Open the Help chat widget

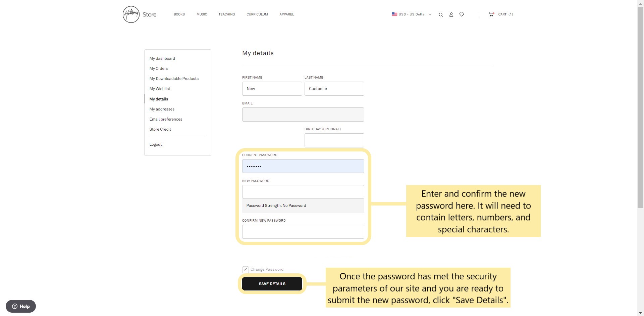point(21,306)
